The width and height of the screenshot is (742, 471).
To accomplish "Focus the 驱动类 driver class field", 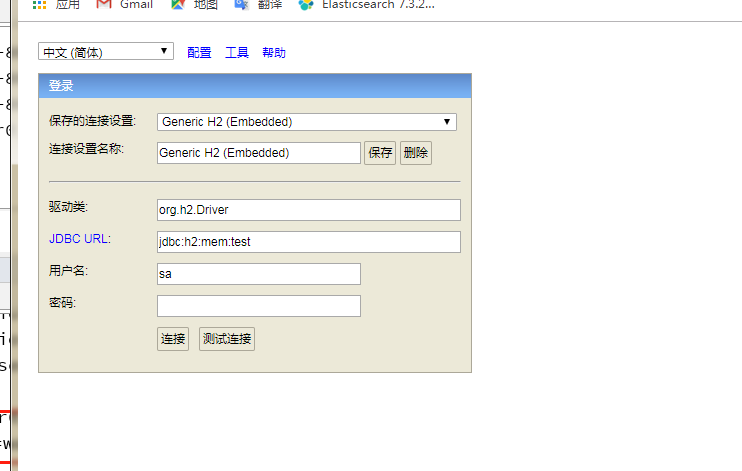I will click(309, 210).
